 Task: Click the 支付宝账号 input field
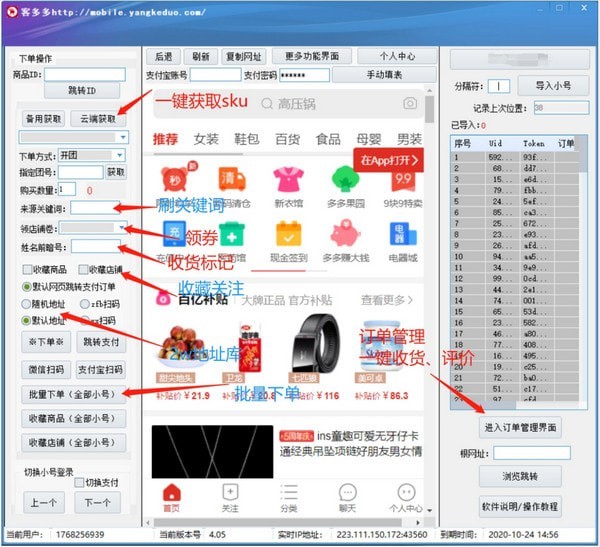tap(216, 75)
